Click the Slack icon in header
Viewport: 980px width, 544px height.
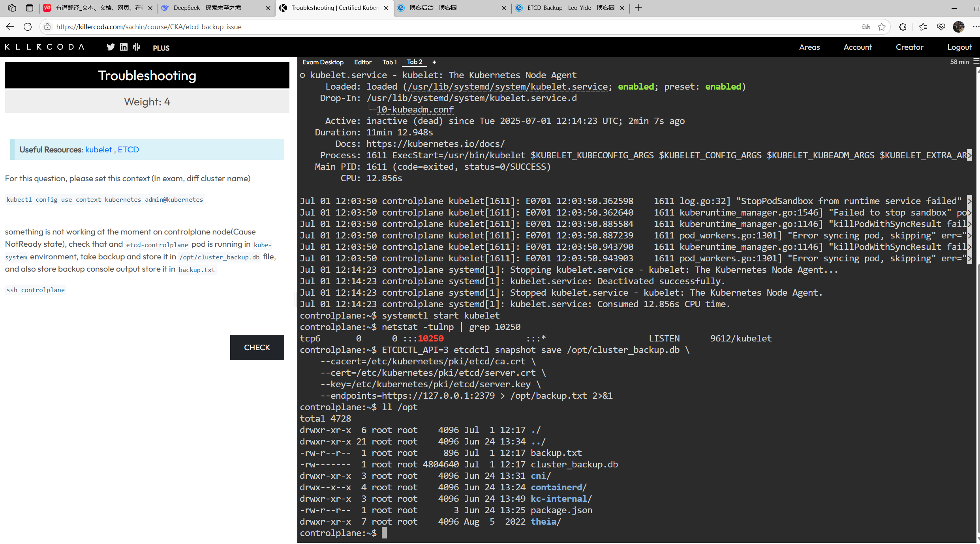[137, 47]
